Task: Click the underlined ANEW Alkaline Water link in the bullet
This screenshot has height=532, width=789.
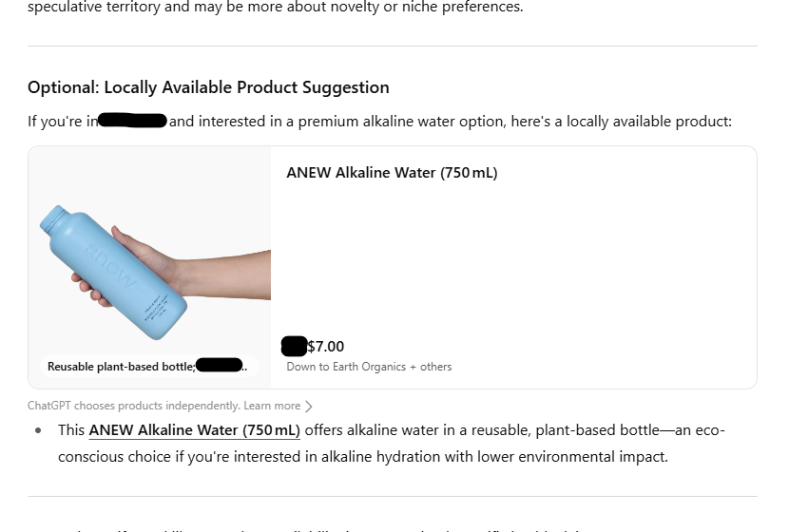Action: [194, 430]
